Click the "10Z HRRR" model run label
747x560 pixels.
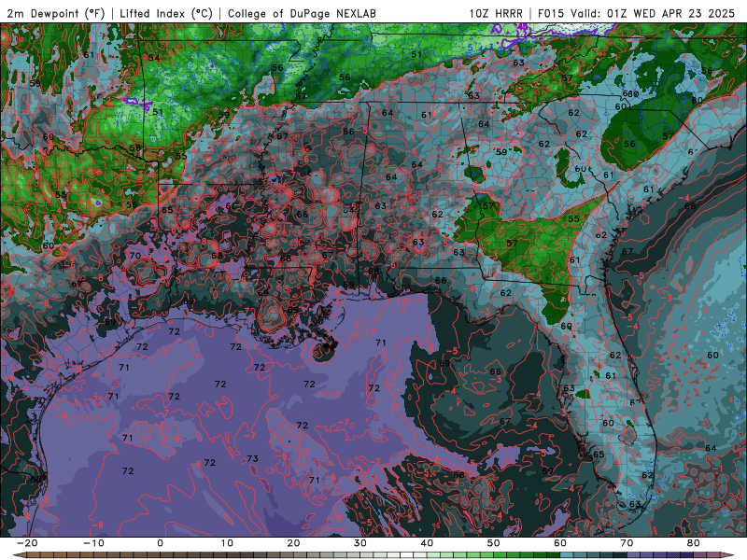tap(496, 13)
